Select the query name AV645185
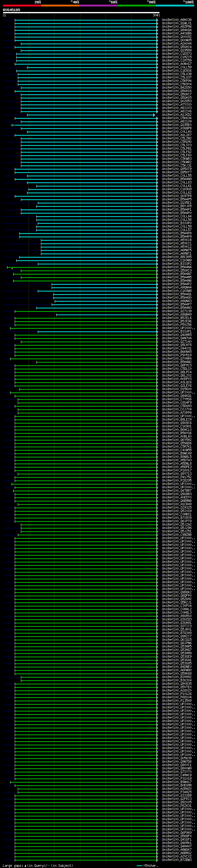The height and width of the screenshot is (868, 197). 11,10
